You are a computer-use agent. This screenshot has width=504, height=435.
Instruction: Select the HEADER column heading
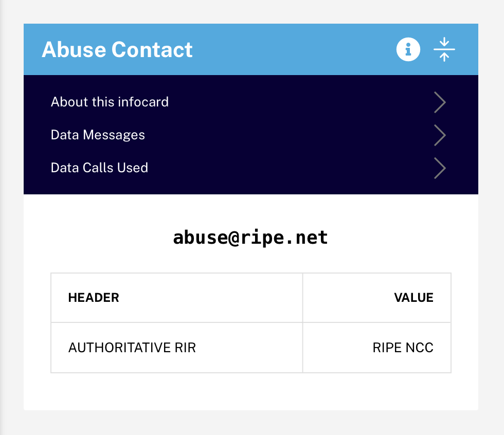click(94, 298)
